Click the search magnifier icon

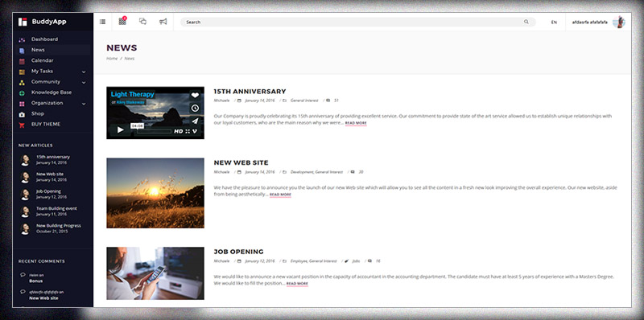pyautogui.click(x=526, y=22)
